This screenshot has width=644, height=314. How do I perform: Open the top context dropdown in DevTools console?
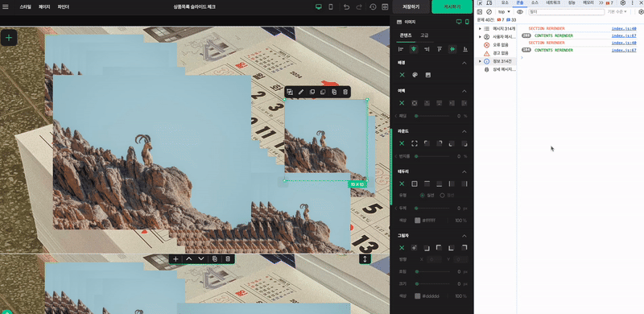click(x=504, y=12)
